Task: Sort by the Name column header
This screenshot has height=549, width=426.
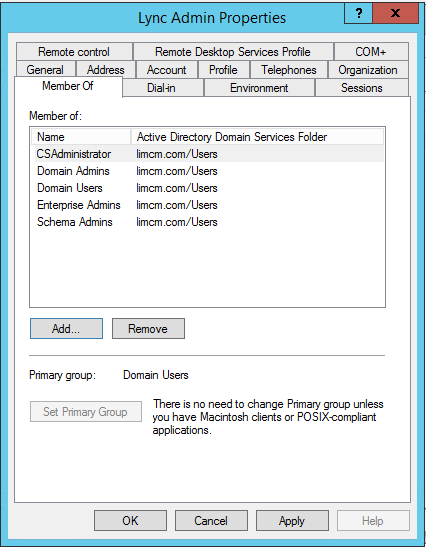Action: click(81, 137)
